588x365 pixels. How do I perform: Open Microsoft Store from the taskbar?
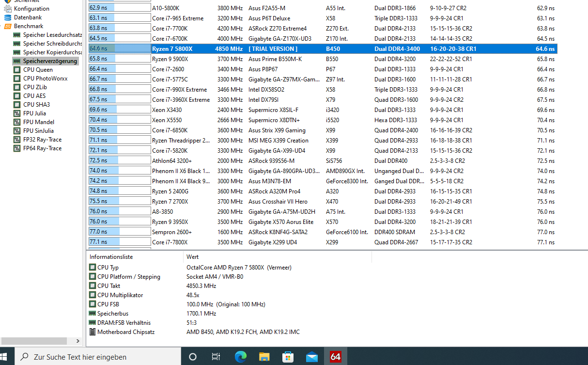pos(288,356)
